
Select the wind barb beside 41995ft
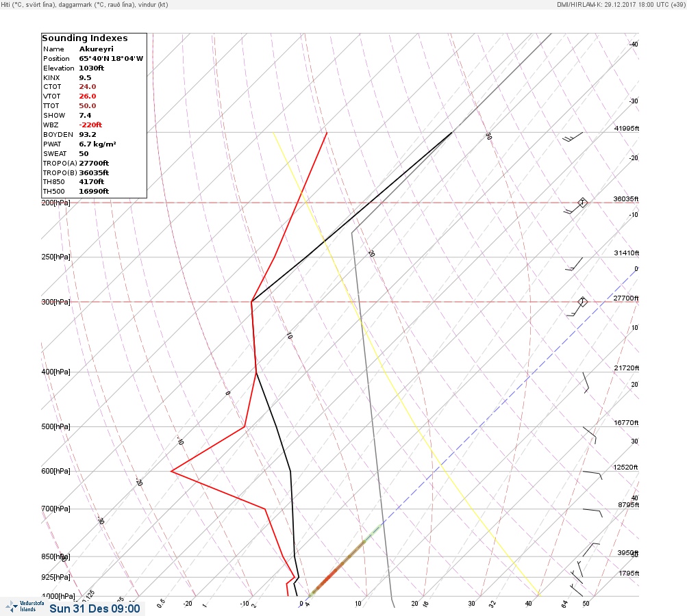573,137
